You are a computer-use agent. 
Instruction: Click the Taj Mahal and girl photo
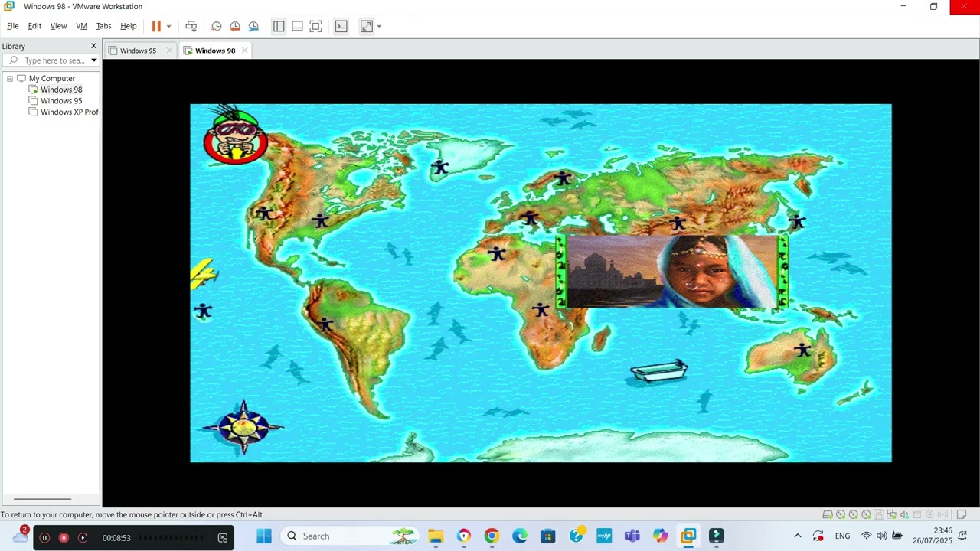click(x=671, y=272)
